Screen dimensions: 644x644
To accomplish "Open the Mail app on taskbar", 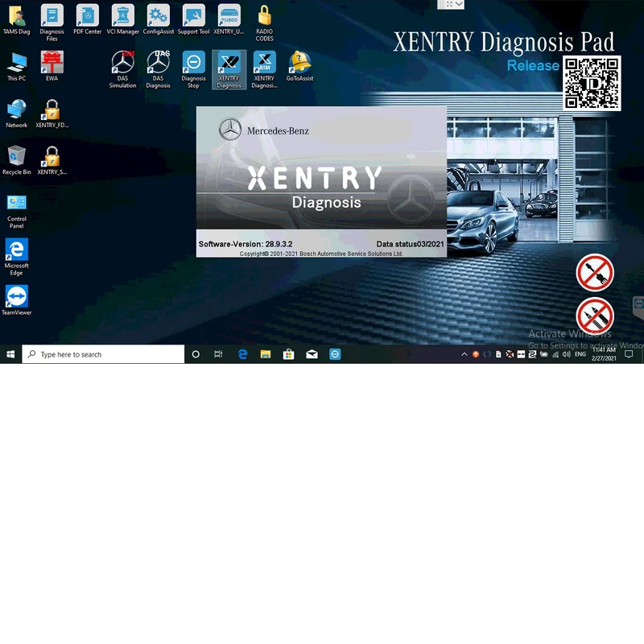I will point(312,354).
